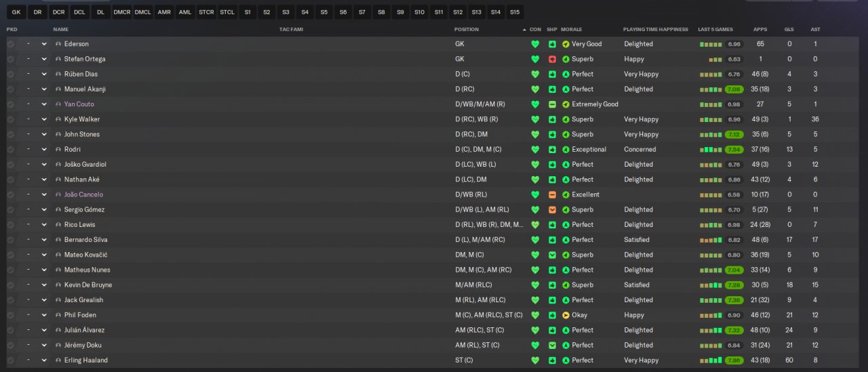
Task: Inspect Kyle Walker's Superb morale icon
Action: point(566,119)
